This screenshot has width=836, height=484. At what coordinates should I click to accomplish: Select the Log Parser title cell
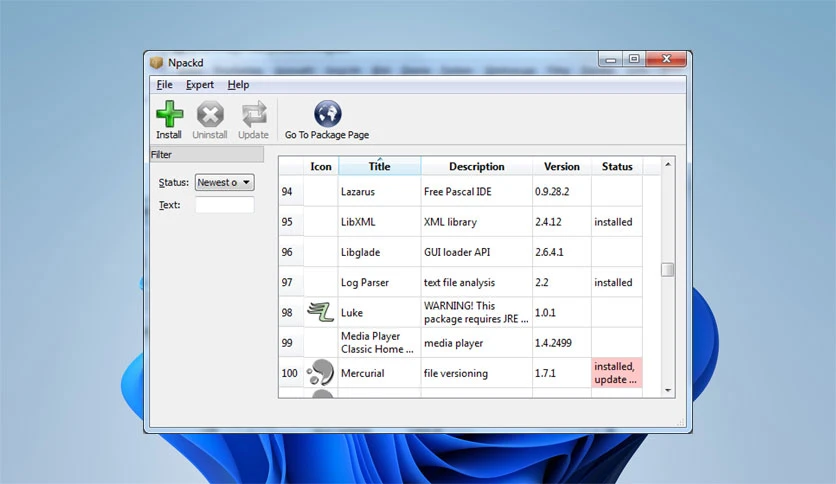coord(380,282)
